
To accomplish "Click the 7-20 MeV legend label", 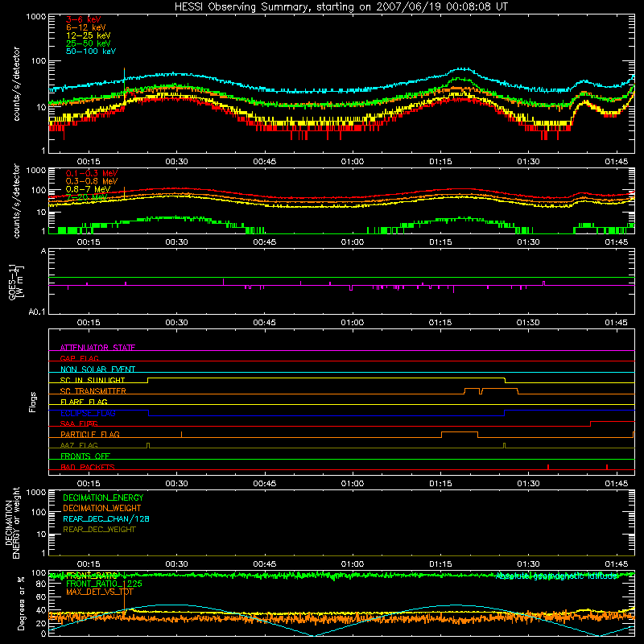I will pos(86,197).
